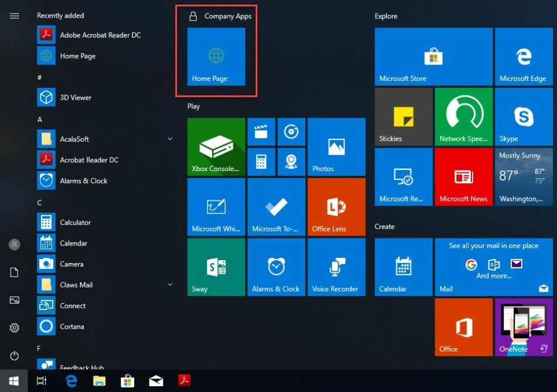Viewport: 557px width, 392px height.
Task: Select Adobe Acrobat Reader DC in the app list
Action: coord(100,35)
